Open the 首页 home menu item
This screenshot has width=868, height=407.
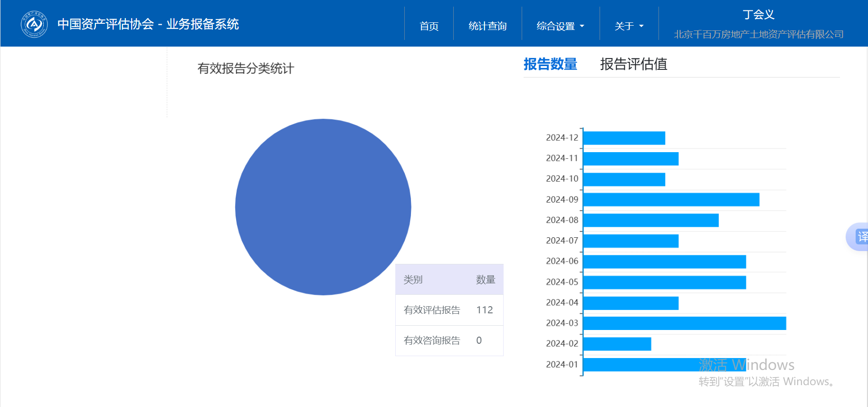click(429, 26)
